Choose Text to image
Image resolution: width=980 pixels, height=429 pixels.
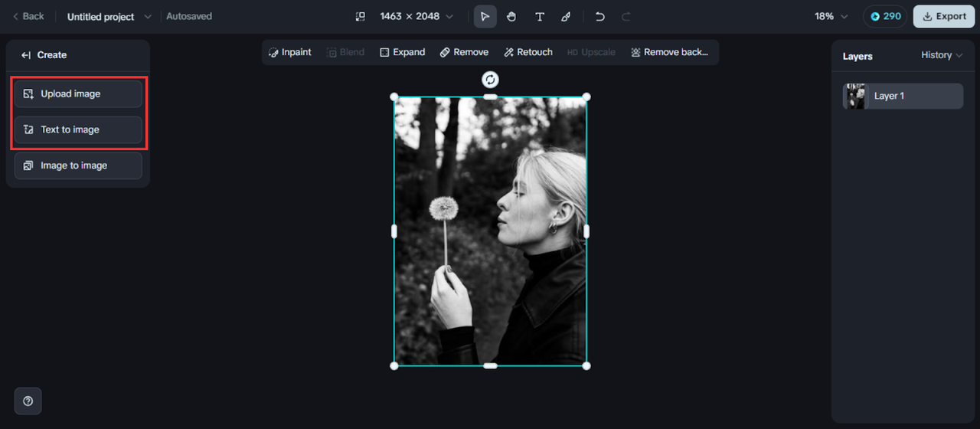pyautogui.click(x=78, y=129)
